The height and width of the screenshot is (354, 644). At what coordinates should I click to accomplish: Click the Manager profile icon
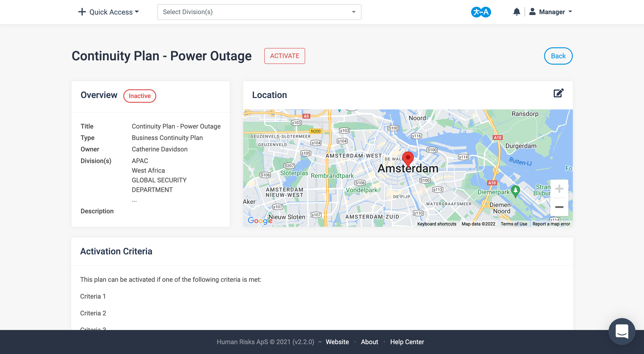[532, 12]
